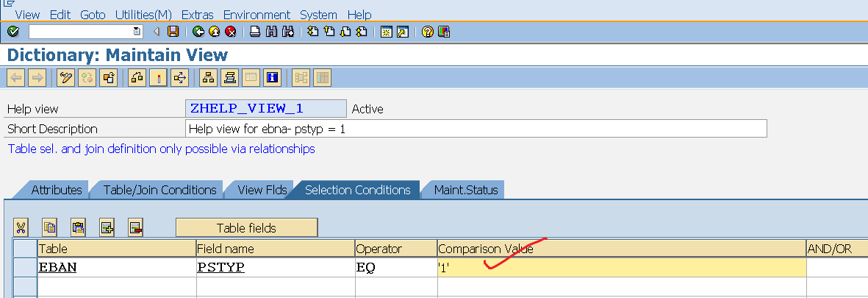Click the green Back arrow icon
The image size is (868, 298).
[198, 32]
